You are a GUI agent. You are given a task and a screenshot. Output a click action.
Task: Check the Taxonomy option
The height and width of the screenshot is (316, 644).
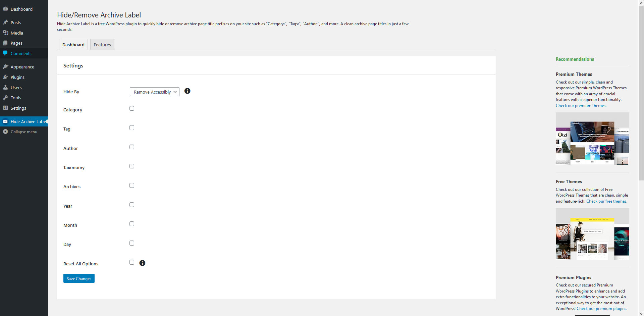coord(132,166)
